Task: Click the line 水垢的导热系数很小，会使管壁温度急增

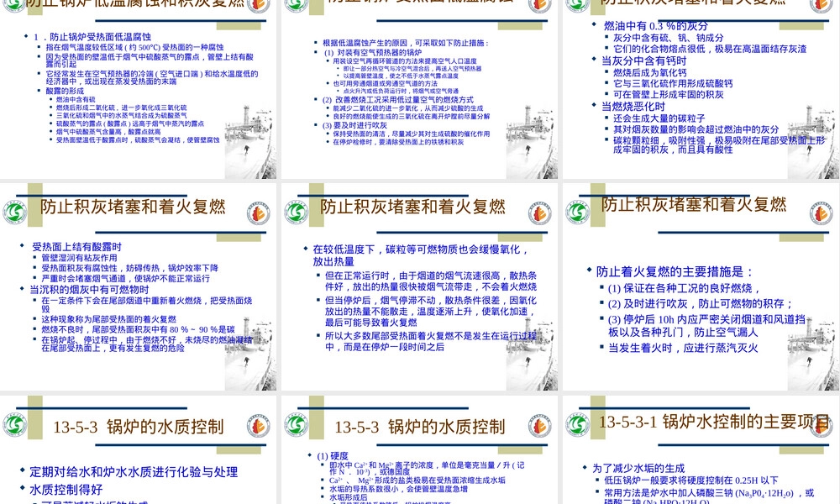Action: click(398, 489)
